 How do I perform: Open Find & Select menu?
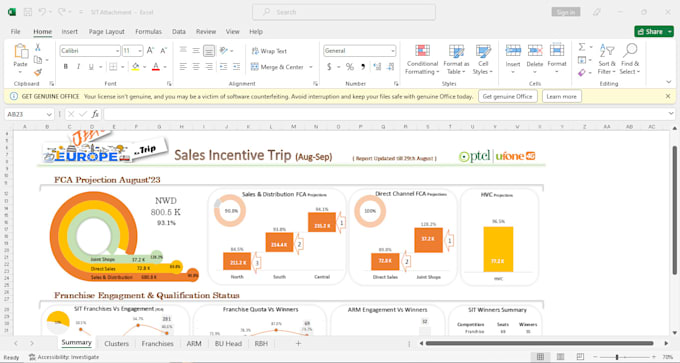point(630,59)
